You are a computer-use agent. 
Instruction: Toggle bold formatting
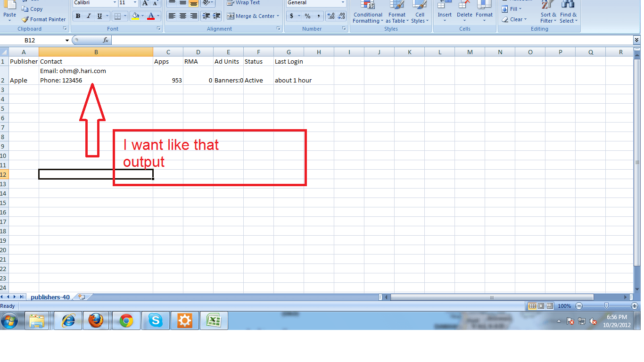click(x=78, y=16)
